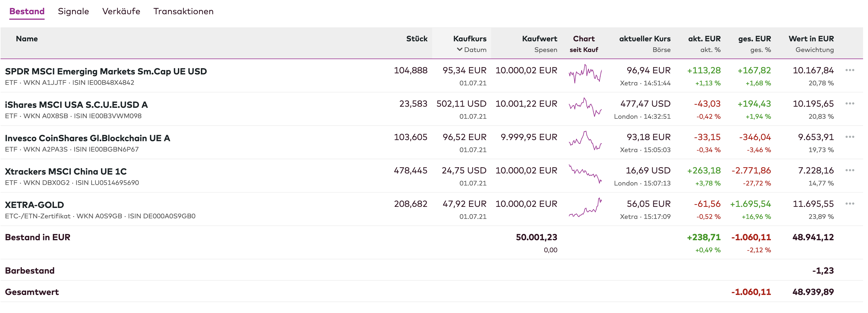This screenshot has height=313, width=868.
Task: Open three-dot menu for iShares MSCI USA row
Action: (849, 103)
